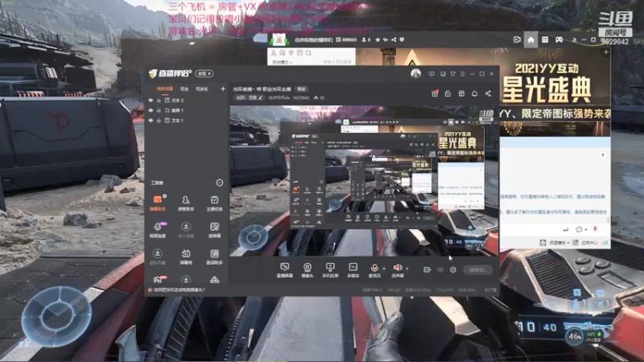This screenshot has height=362, width=644.
Task: Click the message icon next to the avatar
Action: tap(431, 74)
